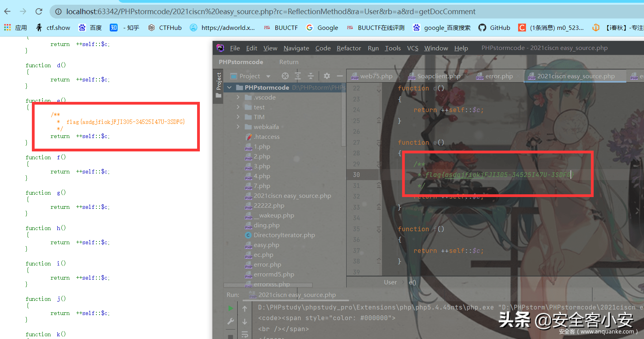644x339 pixels.
Task: Open the 百度 bookmark
Action: pyautogui.click(x=90, y=28)
